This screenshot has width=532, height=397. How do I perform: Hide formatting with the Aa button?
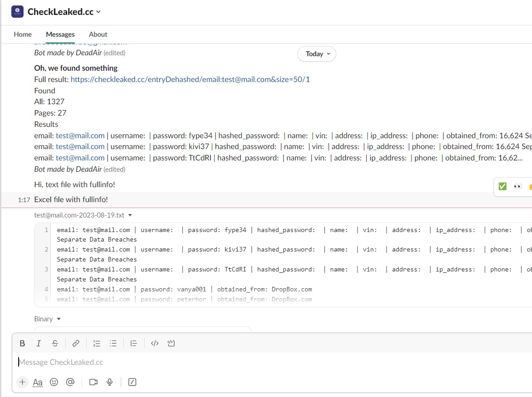pos(38,382)
